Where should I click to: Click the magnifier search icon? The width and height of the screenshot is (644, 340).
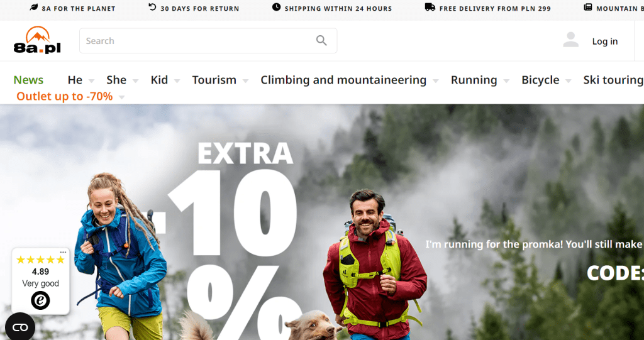point(321,40)
